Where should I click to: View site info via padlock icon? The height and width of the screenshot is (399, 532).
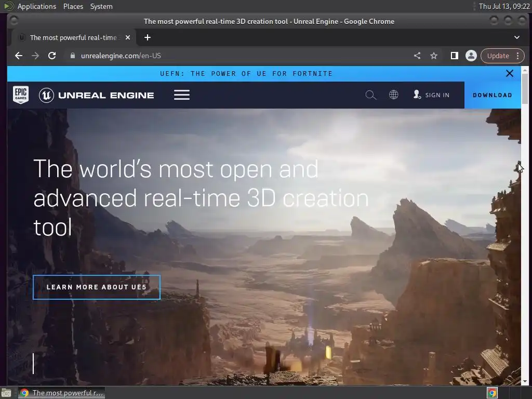(72, 56)
